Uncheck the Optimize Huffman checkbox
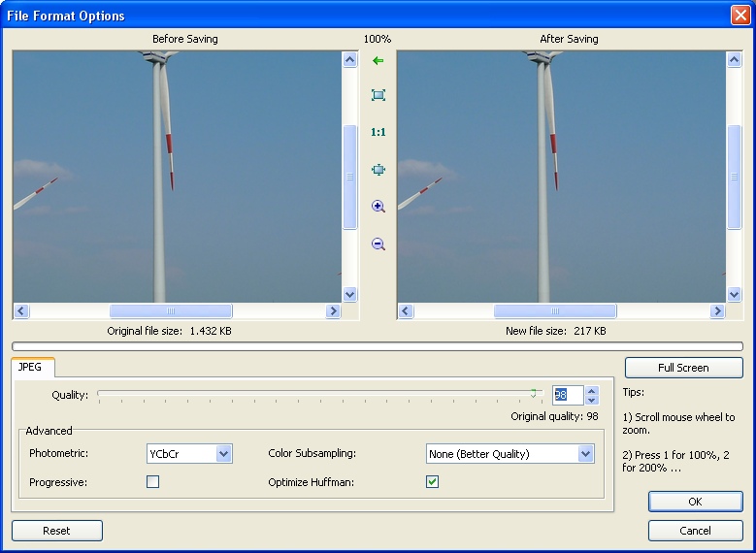 pyautogui.click(x=433, y=481)
